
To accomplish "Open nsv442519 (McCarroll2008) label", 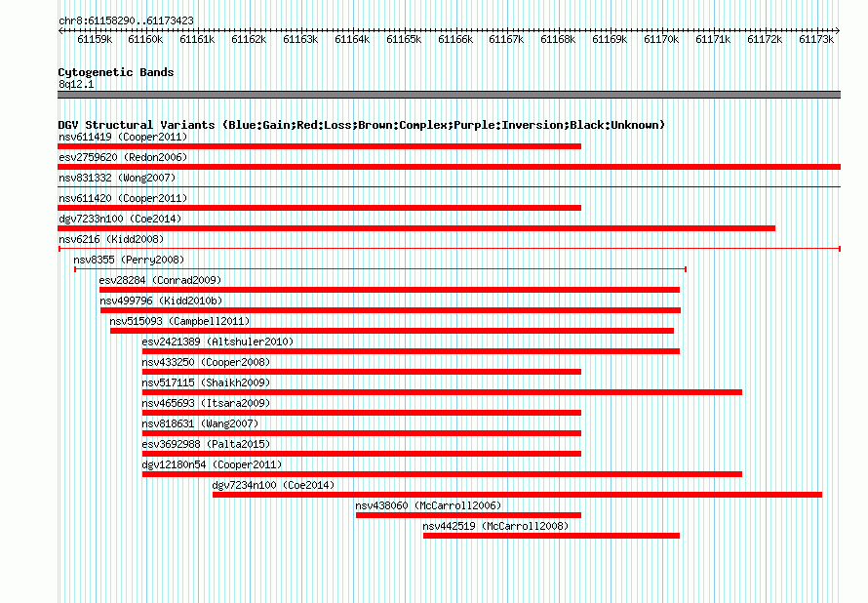I will click(x=496, y=526).
